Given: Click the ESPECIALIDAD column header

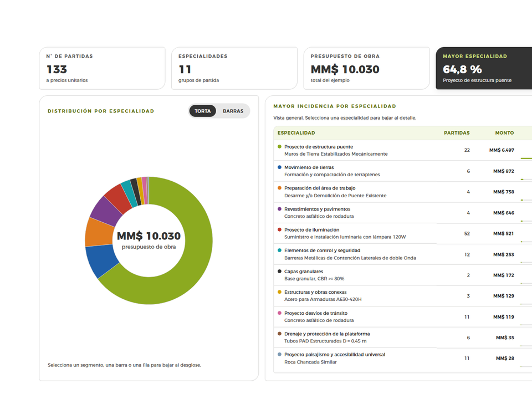Looking at the screenshot, I should pyautogui.click(x=296, y=133).
